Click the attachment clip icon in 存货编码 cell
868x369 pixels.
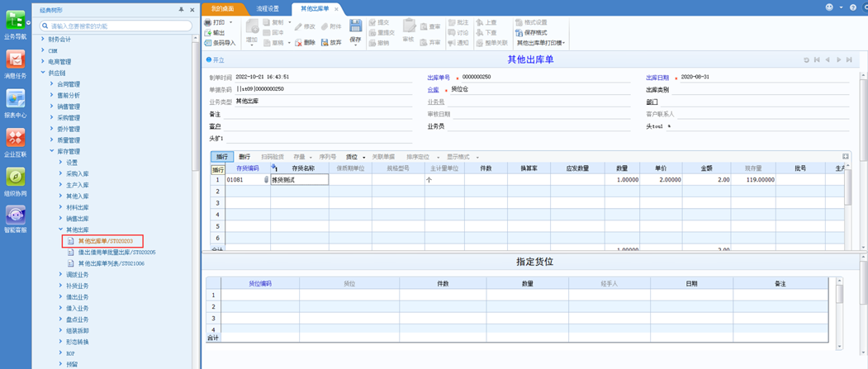[x=266, y=180]
